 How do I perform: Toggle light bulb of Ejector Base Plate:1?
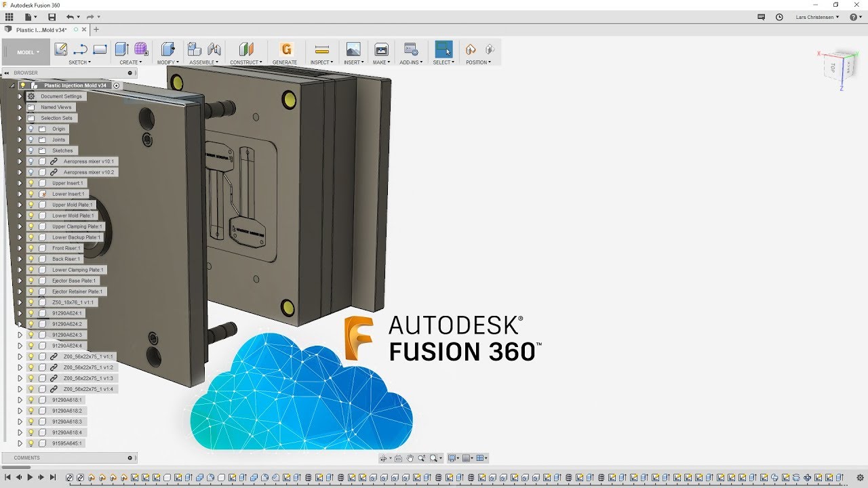[31, 281]
